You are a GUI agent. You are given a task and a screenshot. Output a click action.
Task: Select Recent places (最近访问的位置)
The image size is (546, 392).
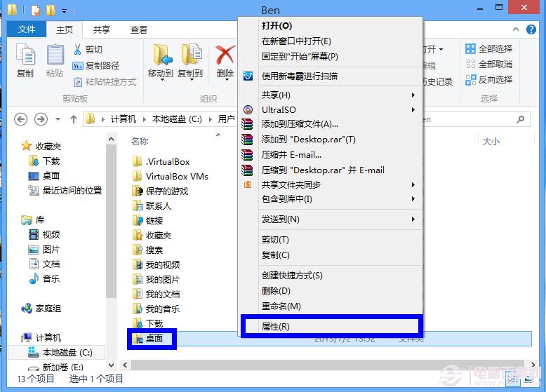pyautogui.click(x=65, y=190)
